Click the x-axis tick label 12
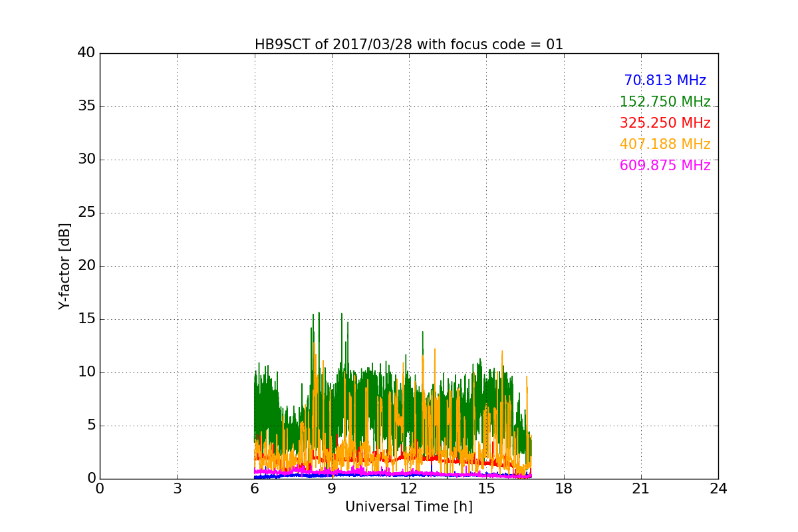798x532 pixels. coord(409,489)
